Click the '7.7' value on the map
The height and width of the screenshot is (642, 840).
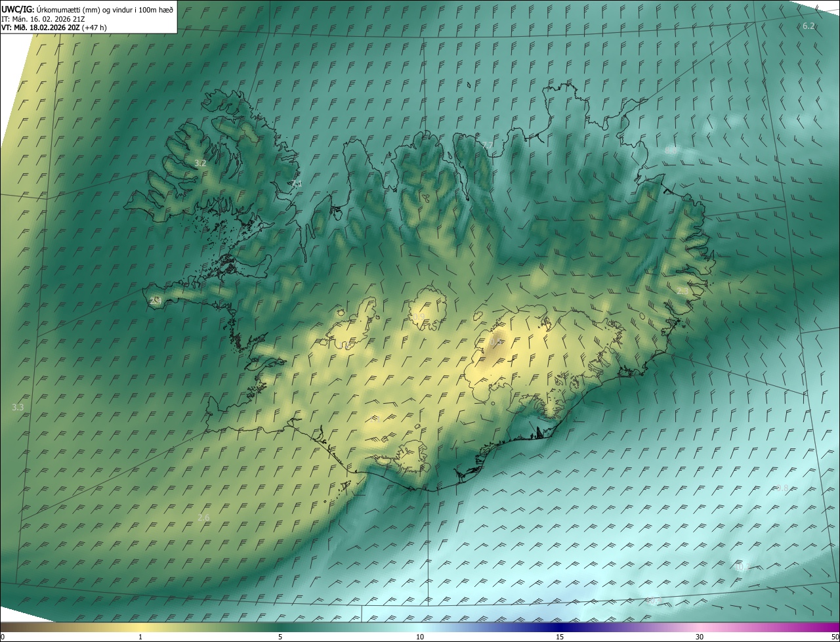pos(487,145)
